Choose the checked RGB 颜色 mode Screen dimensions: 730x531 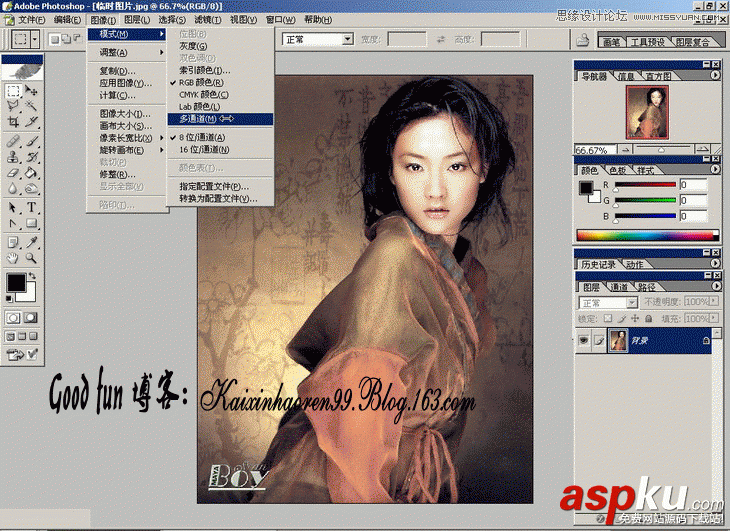click(x=220, y=82)
